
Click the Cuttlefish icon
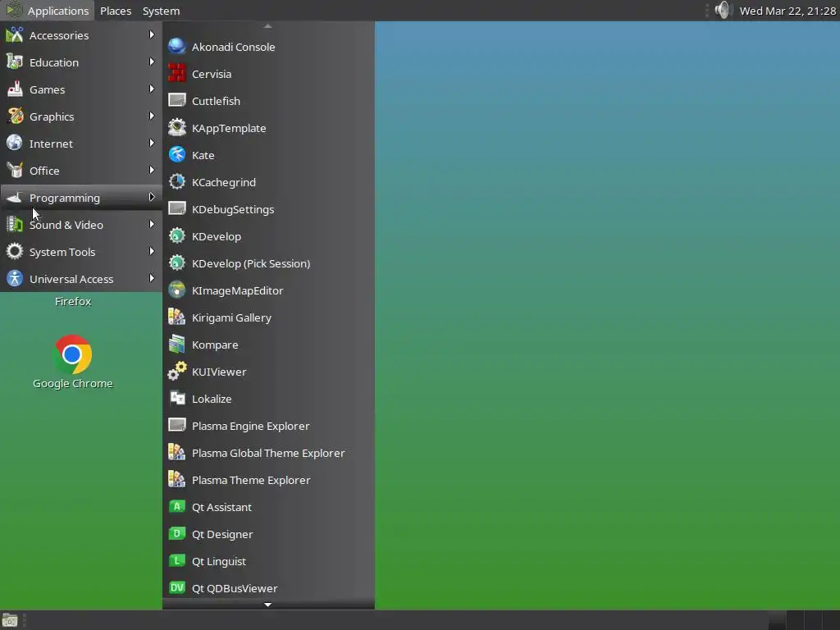point(177,101)
